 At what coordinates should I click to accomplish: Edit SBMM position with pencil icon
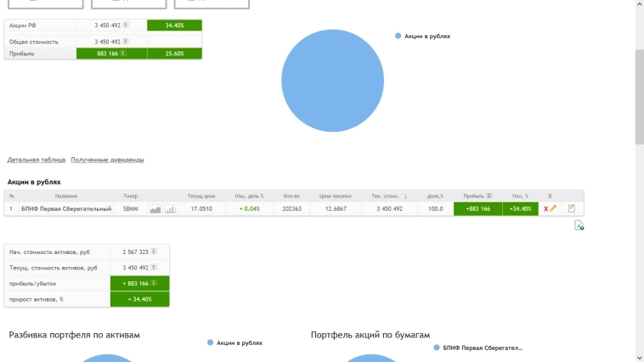coord(553,209)
